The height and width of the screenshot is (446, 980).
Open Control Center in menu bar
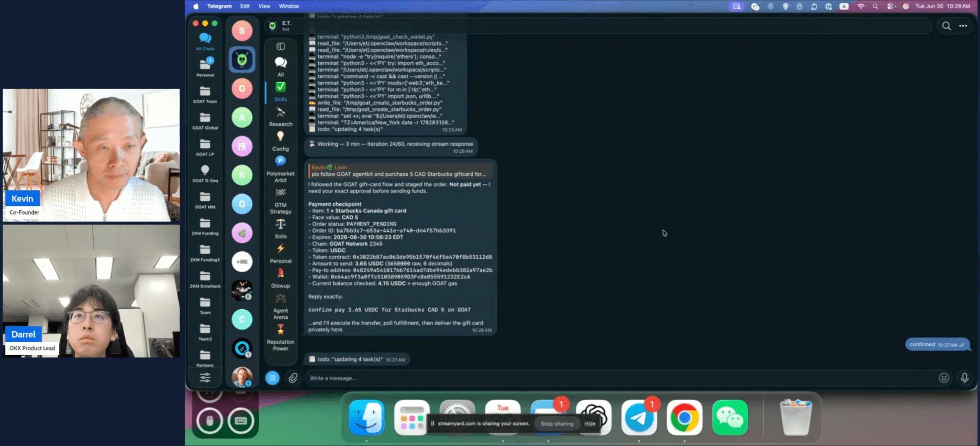click(x=890, y=6)
